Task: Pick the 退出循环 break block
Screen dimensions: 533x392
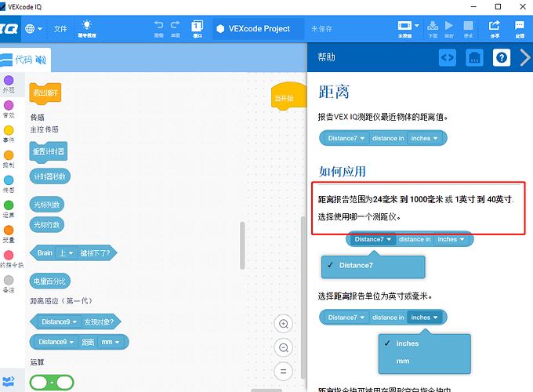Action: click(45, 93)
